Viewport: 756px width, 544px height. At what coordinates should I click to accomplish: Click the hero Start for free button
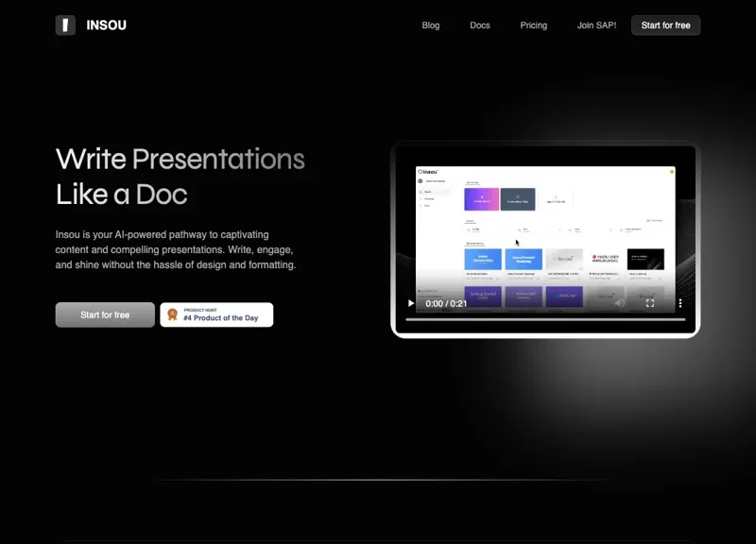[x=105, y=314]
